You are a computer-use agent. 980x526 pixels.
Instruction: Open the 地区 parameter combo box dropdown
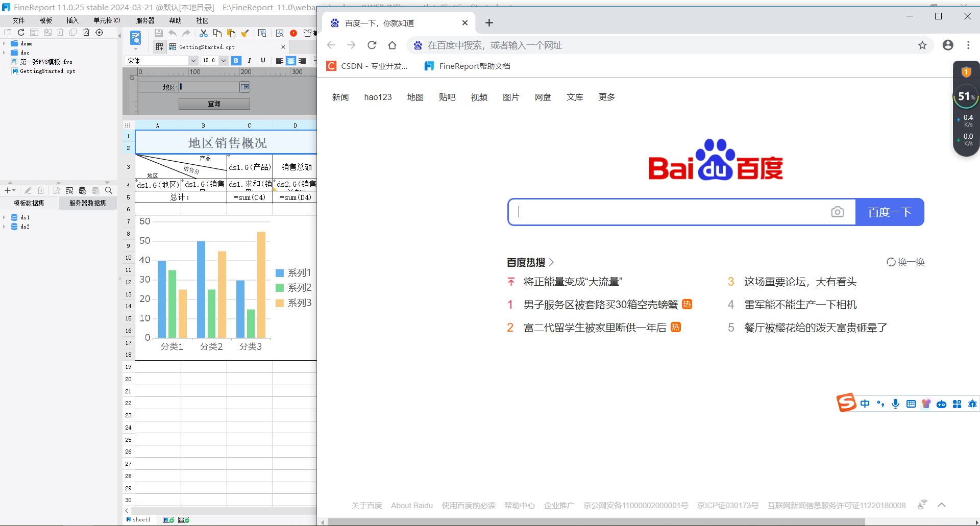pos(245,87)
